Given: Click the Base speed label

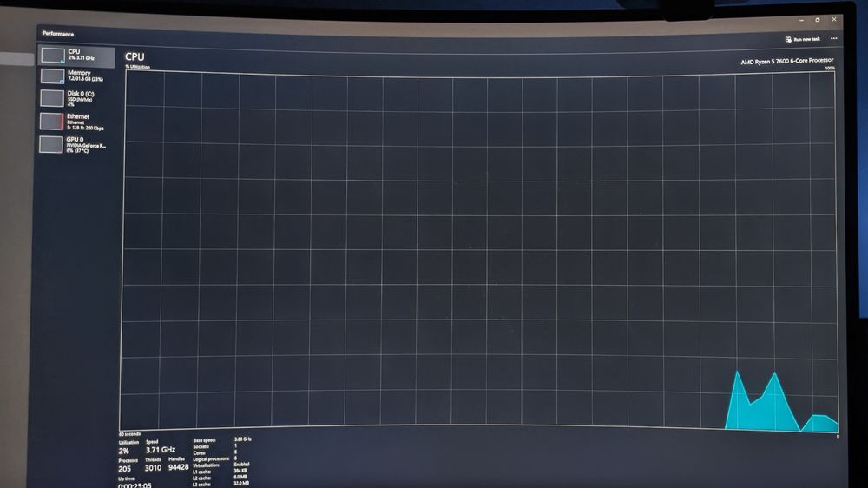Looking at the screenshot, I should click(204, 440).
